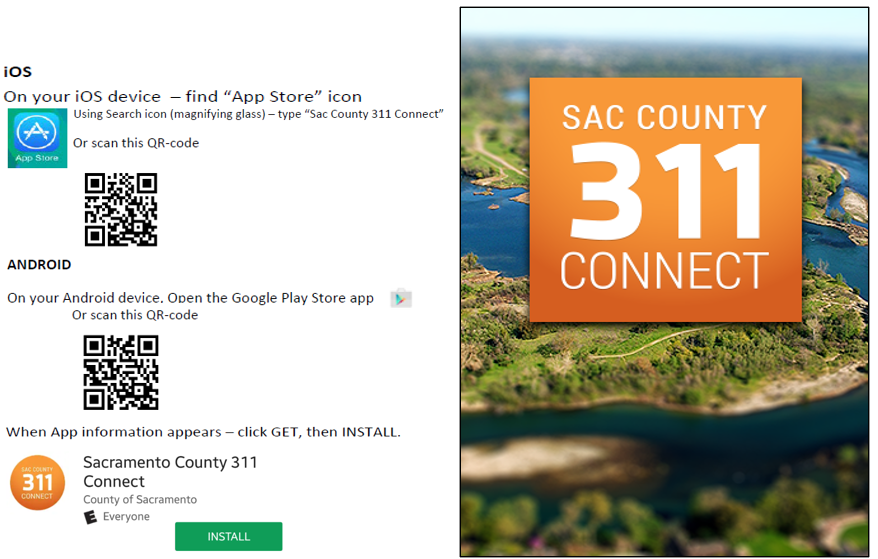Click the Everyone rating label

coord(126,516)
